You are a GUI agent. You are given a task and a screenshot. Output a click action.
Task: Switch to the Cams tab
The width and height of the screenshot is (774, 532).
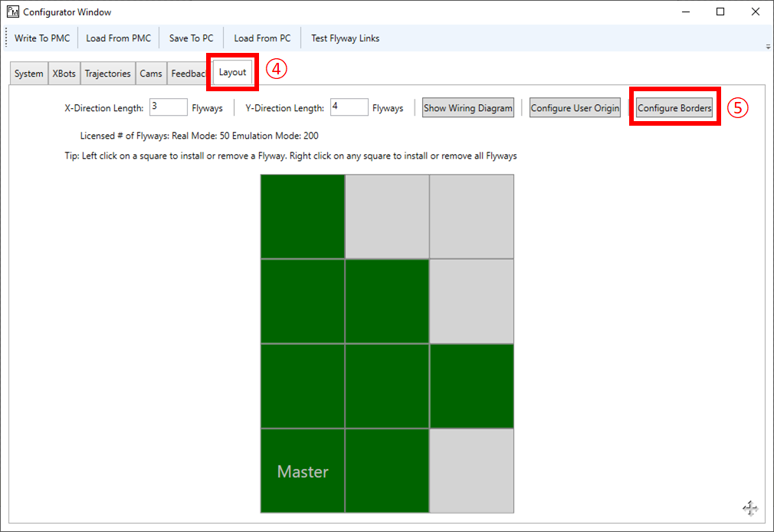pos(151,73)
